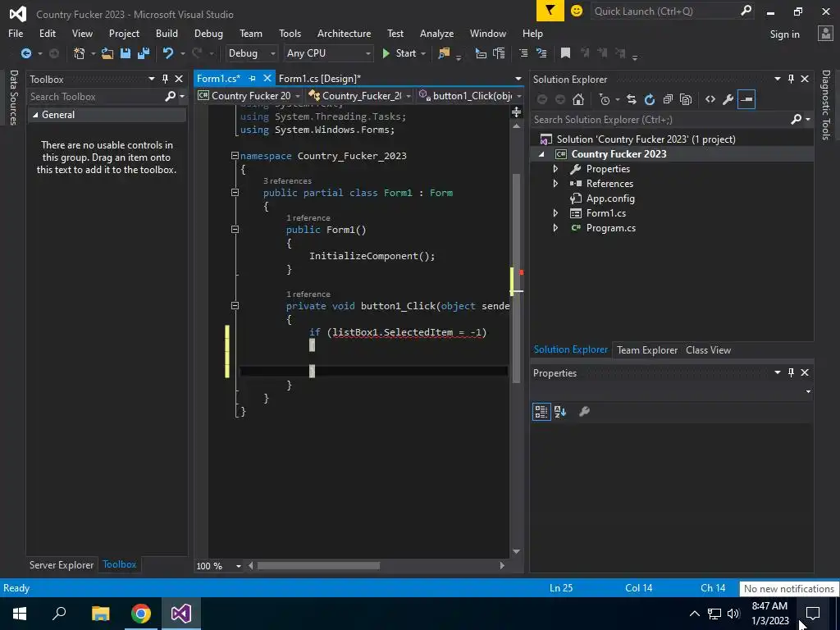Collapse the Country Fucker 2023 project node
The width and height of the screenshot is (840, 630).
541,154
